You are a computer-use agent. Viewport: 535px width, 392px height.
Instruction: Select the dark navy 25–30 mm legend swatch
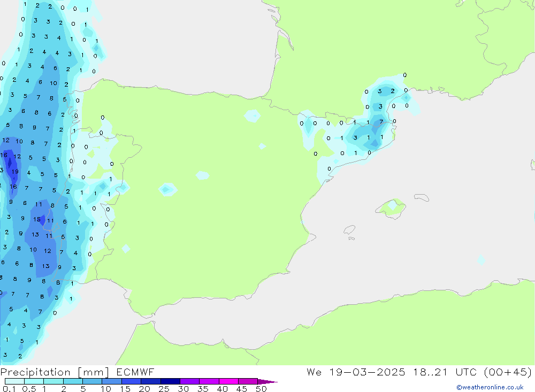click(170, 381)
